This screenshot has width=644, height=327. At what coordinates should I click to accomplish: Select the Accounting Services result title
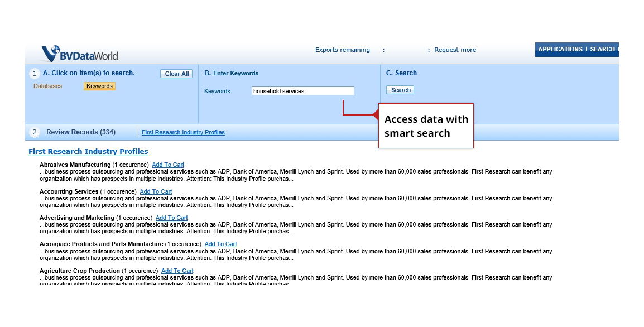point(69,191)
